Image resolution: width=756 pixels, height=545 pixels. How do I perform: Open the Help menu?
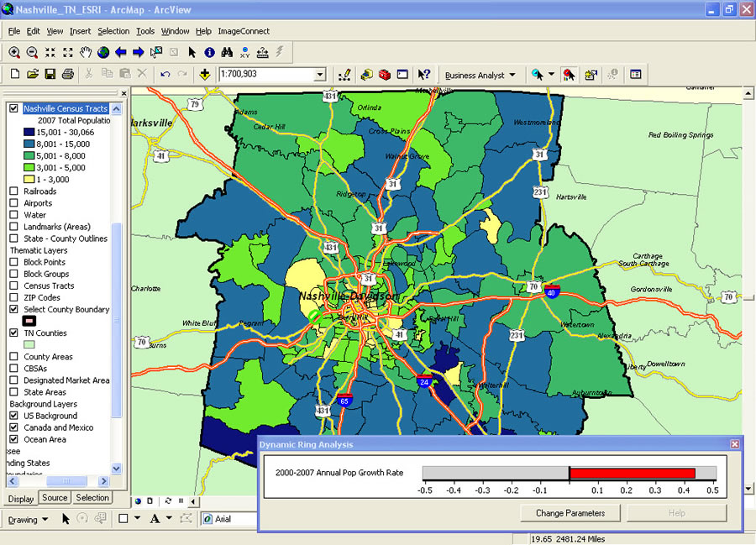[203, 31]
